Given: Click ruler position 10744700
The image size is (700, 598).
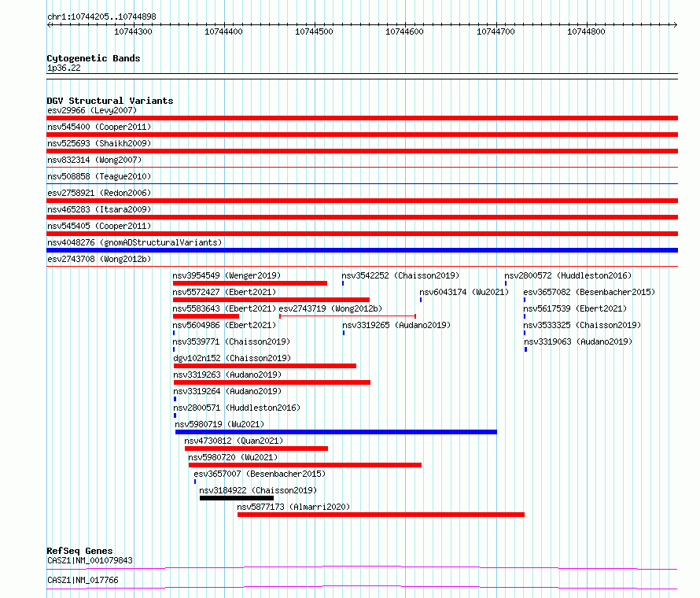Looking at the screenshot, I should (x=496, y=31).
